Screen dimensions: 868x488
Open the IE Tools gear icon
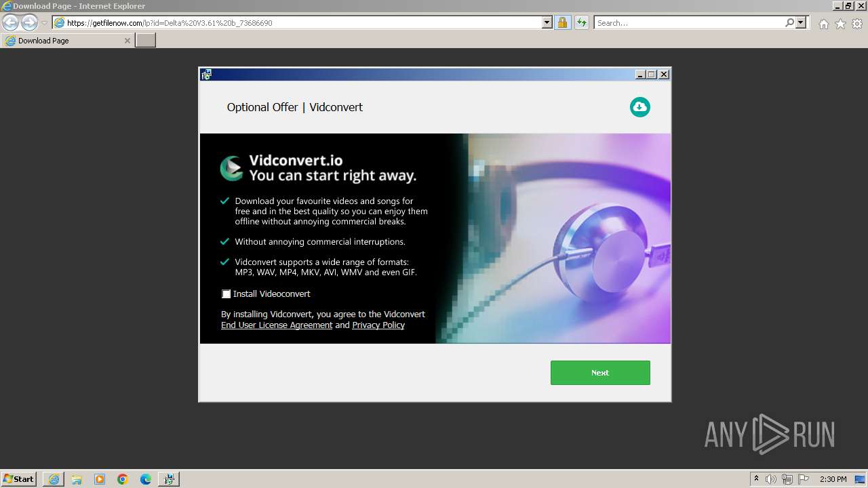tap(857, 24)
